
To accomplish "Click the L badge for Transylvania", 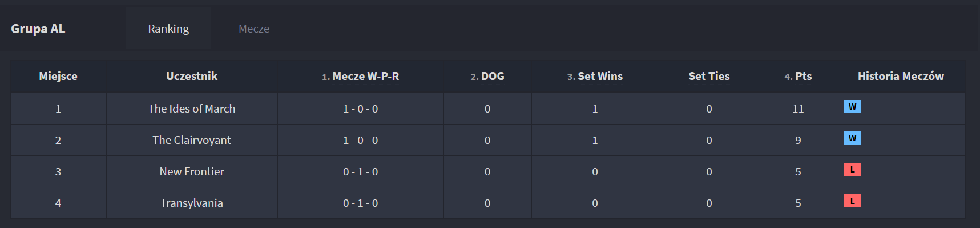I will point(852,201).
